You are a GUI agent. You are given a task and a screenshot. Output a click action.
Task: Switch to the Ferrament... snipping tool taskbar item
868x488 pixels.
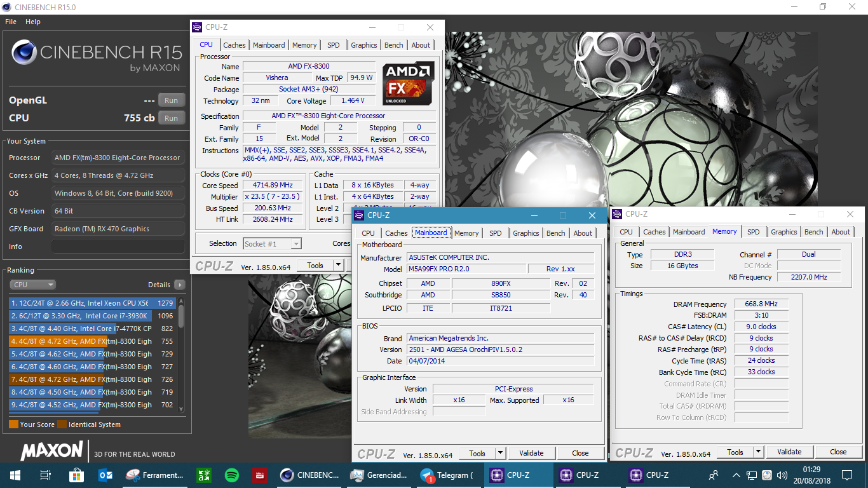coord(154,475)
